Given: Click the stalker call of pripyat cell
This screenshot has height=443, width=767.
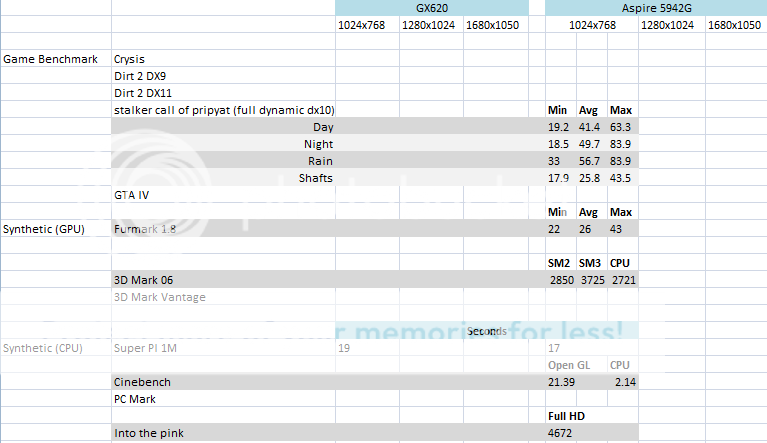Looking at the screenshot, I should point(224,110).
